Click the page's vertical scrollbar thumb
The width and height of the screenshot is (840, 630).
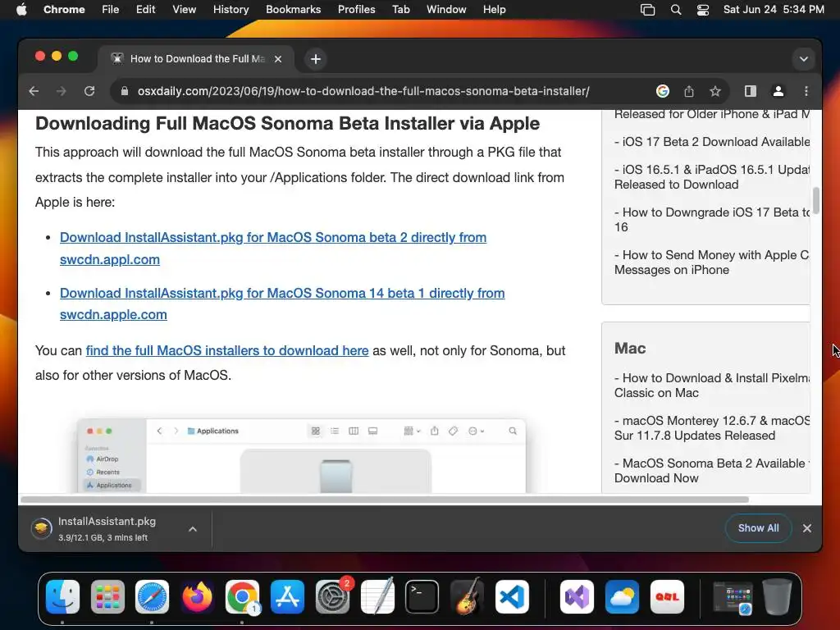pos(816,200)
